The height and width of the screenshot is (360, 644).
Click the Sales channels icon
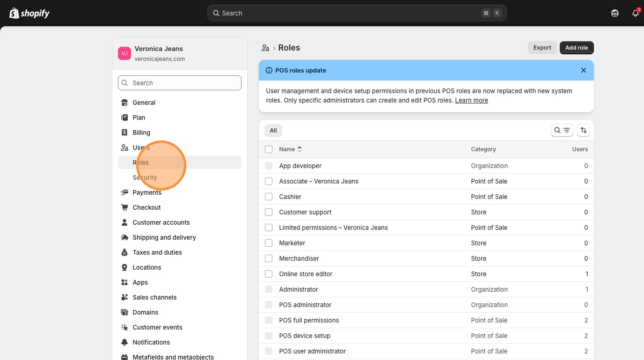124,297
